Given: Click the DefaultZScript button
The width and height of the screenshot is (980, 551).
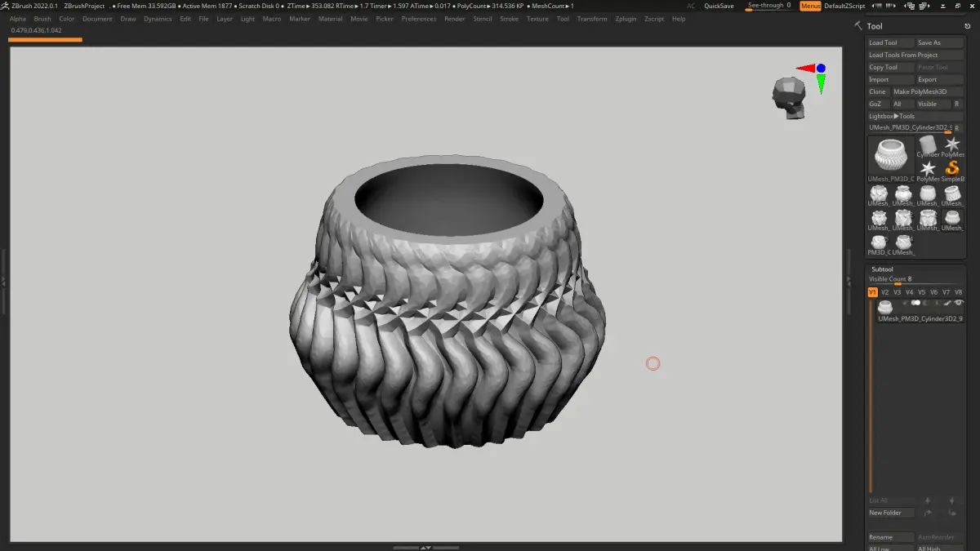Looking at the screenshot, I should pos(844,6).
